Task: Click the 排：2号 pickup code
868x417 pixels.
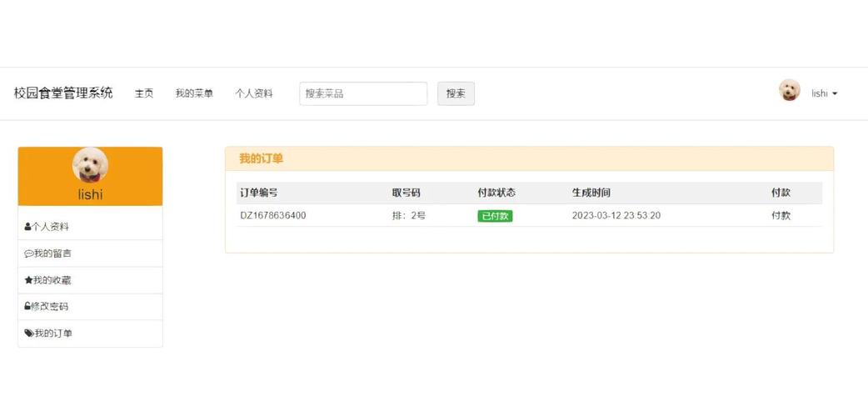Action: (x=409, y=216)
